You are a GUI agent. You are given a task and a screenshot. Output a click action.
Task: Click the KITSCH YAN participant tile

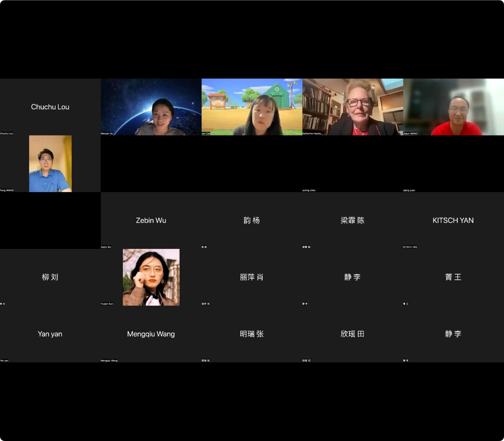pyautogui.click(x=453, y=220)
